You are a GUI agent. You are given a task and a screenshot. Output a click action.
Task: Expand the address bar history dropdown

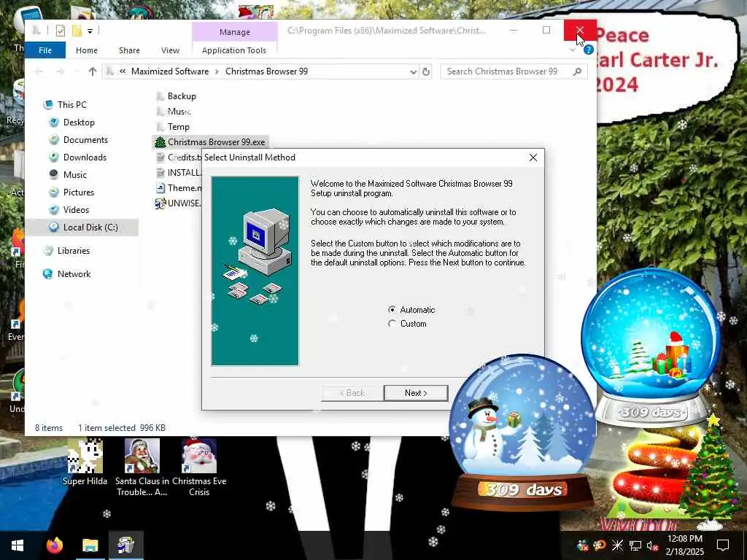(413, 71)
